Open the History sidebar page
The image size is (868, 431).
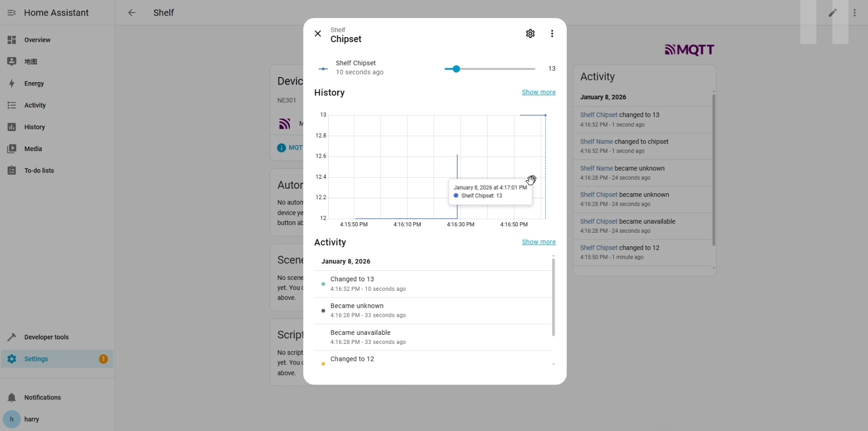pyautogui.click(x=35, y=127)
